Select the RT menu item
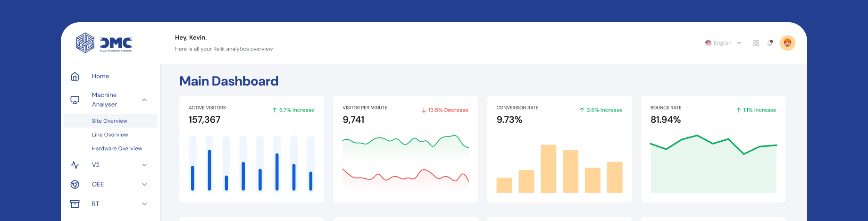The width and height of the screenshot is (868, 221). click(x=95, y=204)
